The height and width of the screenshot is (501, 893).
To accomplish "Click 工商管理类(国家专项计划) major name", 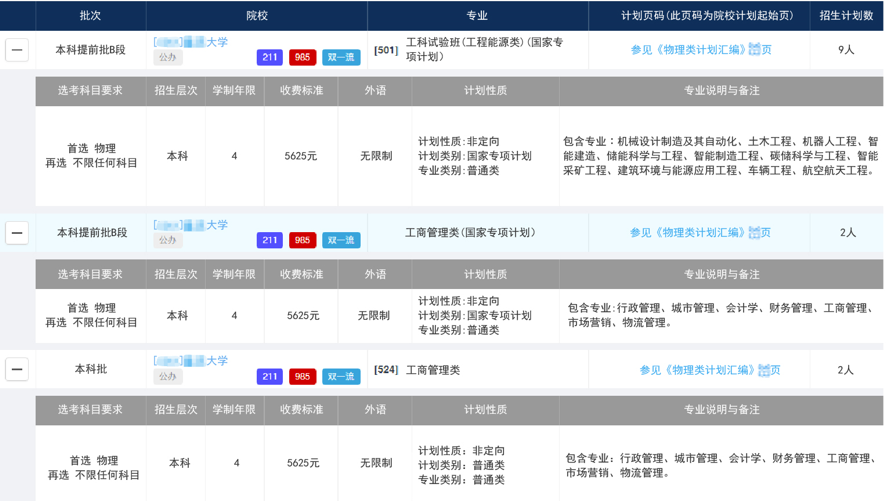I will tap(470, 232).
